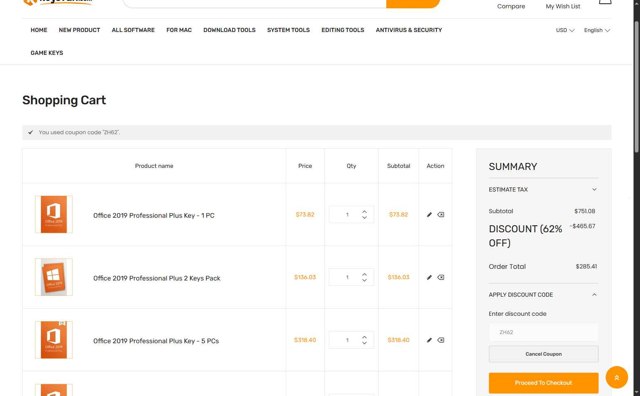Open the FOR MAC menu
Image resolution: width=640 pixels, height=396 pixels.
click(x=179, y=30)
